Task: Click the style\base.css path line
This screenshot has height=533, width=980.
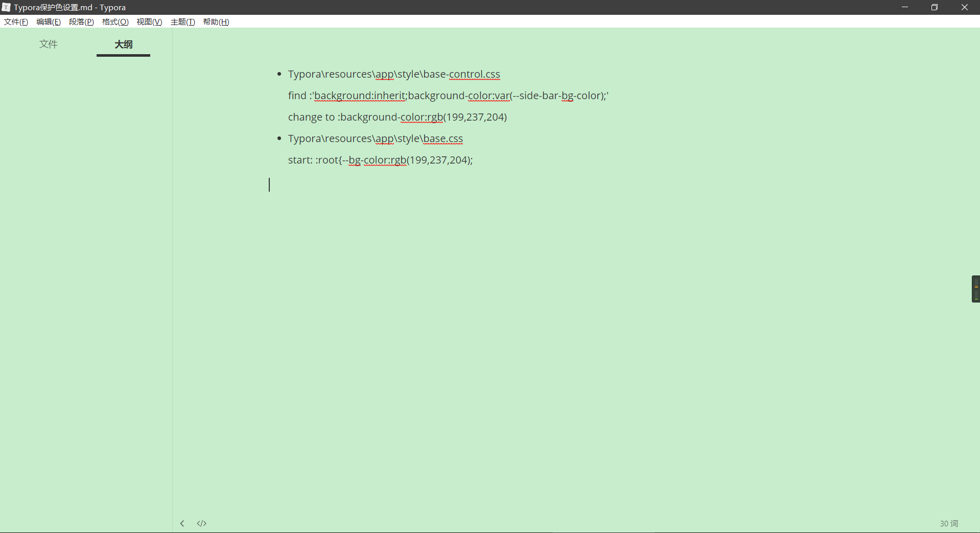Action: 376,138
